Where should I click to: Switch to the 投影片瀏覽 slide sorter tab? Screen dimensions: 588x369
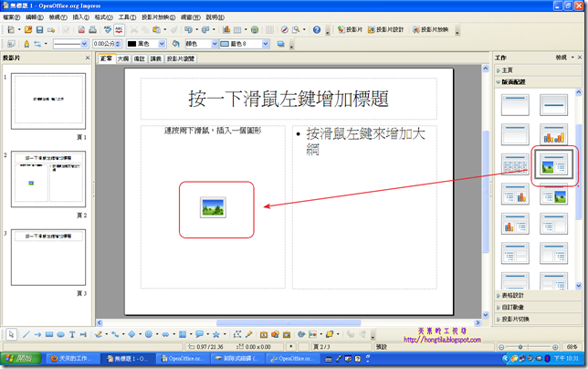coord(181,58)
